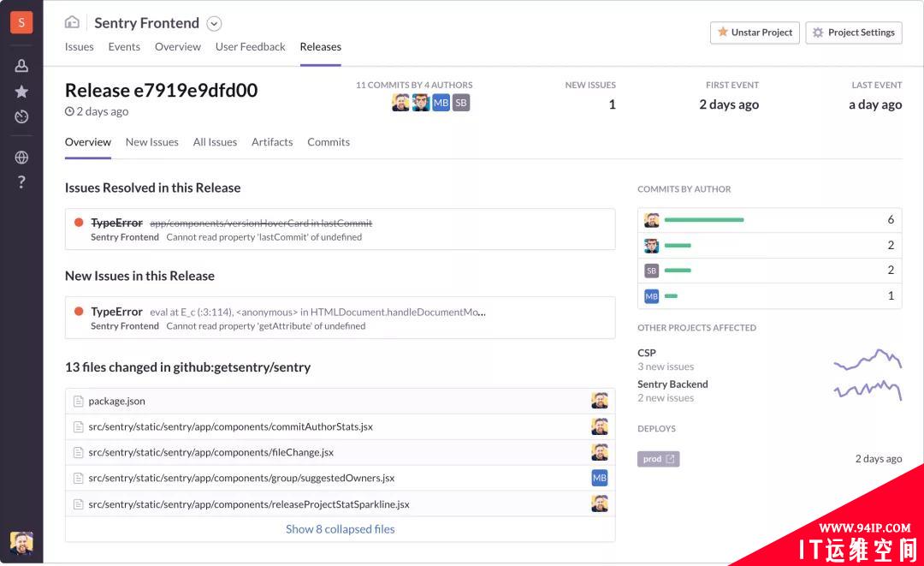Screen dimensions: 924x566
Task: Click MB author's commit bar
Action: 672,296
